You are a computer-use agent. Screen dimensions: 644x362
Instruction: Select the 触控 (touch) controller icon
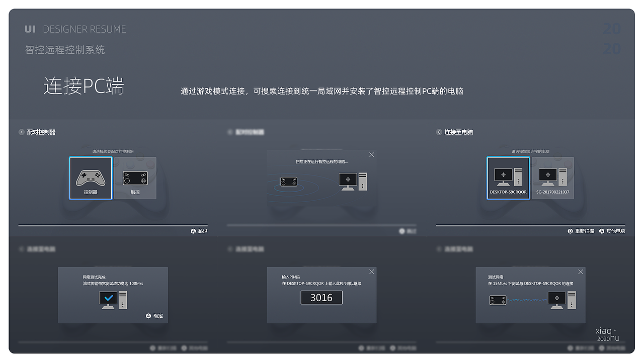[135, 177]
